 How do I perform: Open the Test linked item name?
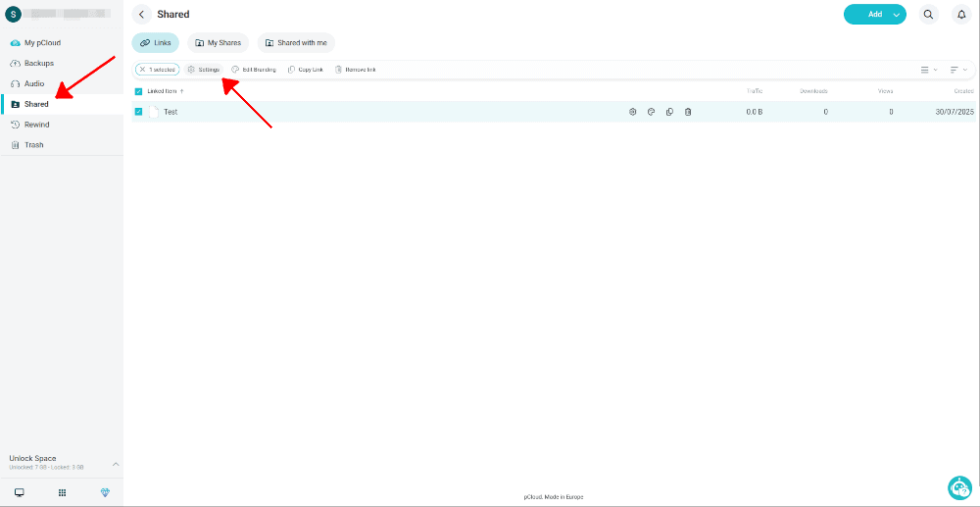tap(171, 112)
